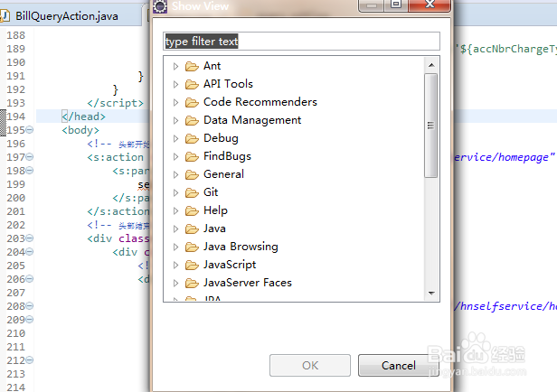Click the list scrollbar up arrow
Screen dimensions: 557x392
point(431,65)
